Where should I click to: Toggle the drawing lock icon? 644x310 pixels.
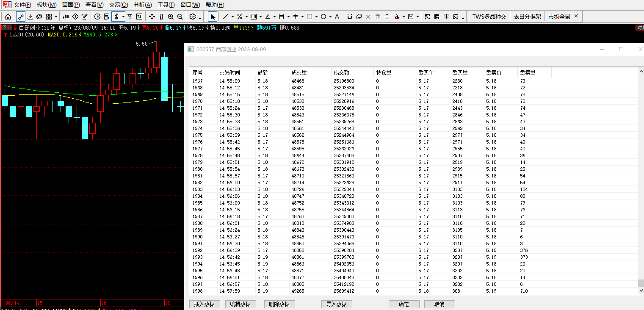point(387,17)
